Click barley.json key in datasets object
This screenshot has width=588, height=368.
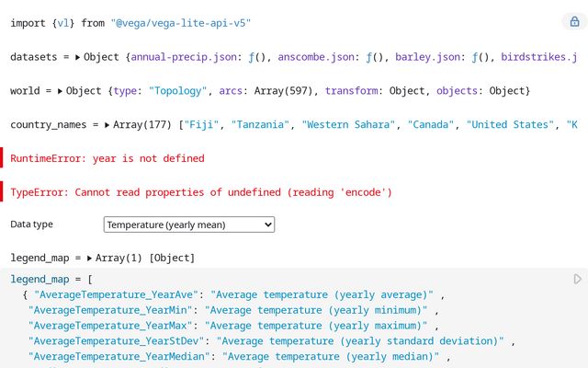click(x=428, y=57)
